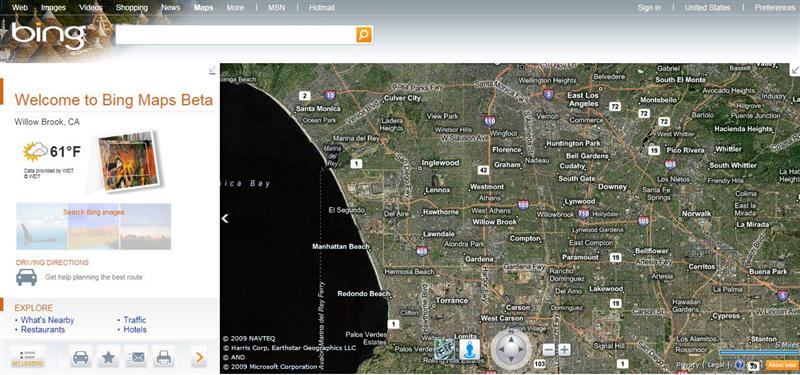
Task: Show more tools with orange chevron arrow
Action: point(199,358)
